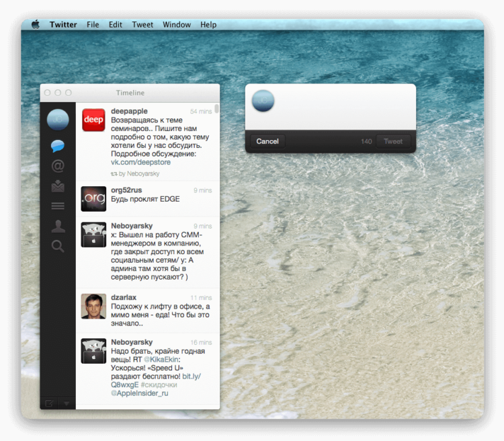The image size is (504, 441).
Task: Open the Window menu
Action: 177,24
